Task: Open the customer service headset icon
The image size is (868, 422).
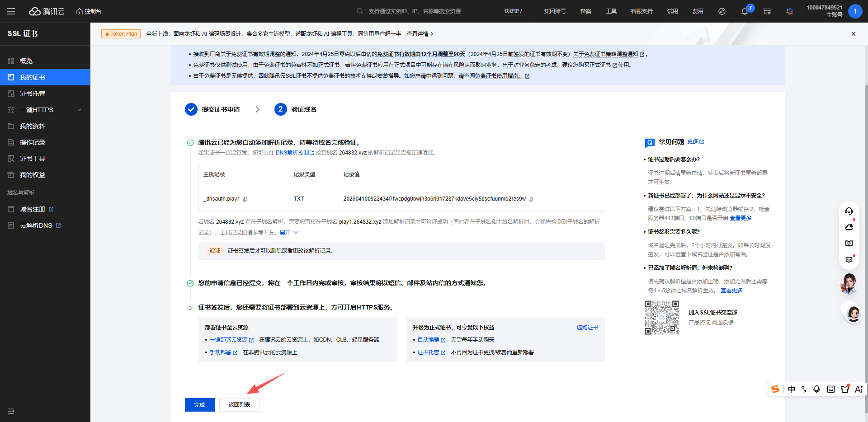Action: tap(849, 211)
